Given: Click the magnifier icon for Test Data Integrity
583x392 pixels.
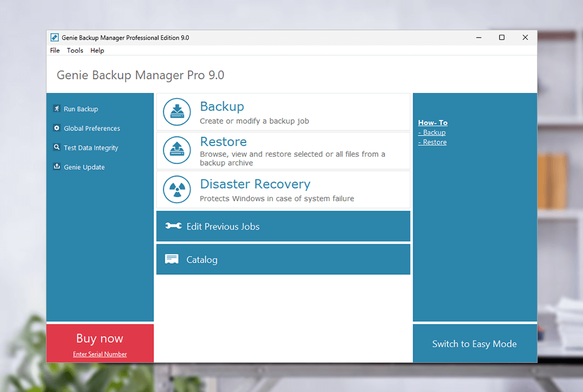Looking at the screenshot, I should click(57, 147).
